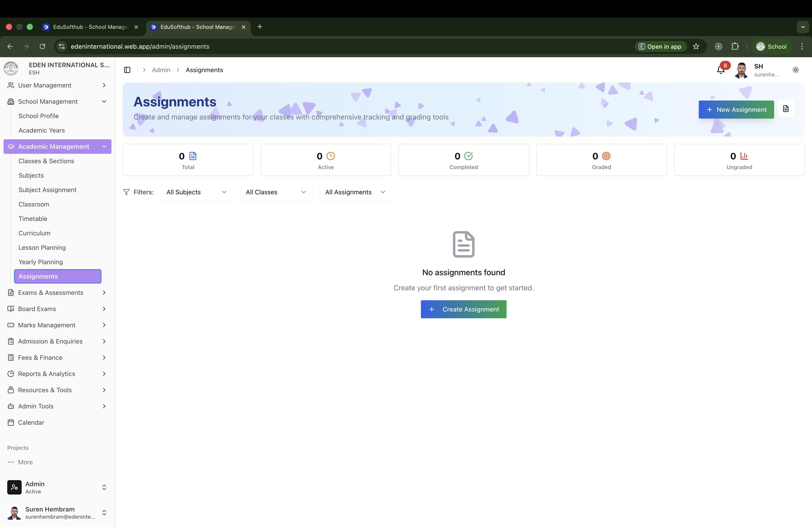This screenshot has height=527, width=812.
Task: Open the All Assignments filter dropdown
Action: pos(355,192)
